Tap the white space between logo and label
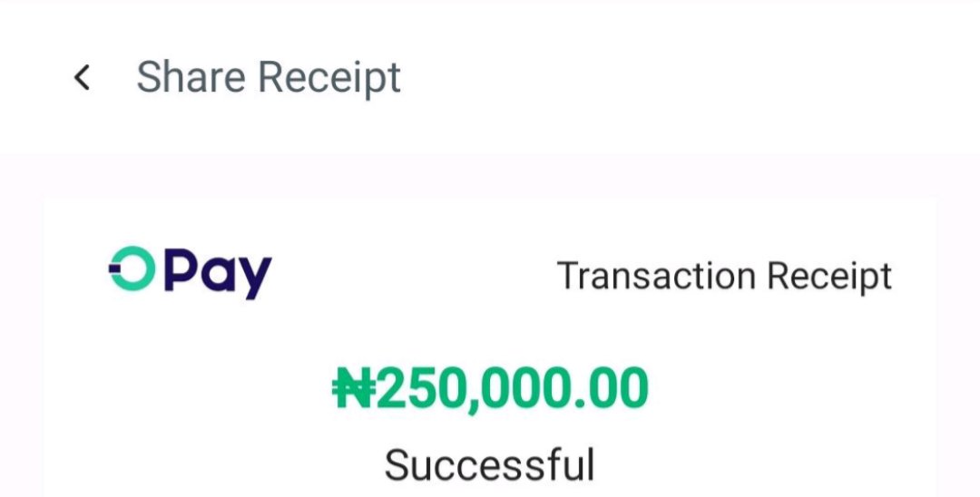 (x=414, y=275)
